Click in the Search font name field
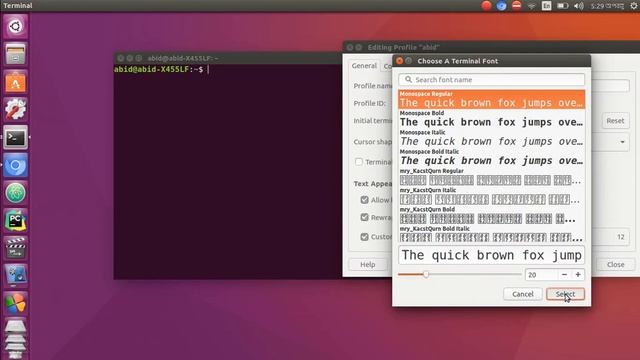Screen dimensions: 640x360 click(491, 80)
